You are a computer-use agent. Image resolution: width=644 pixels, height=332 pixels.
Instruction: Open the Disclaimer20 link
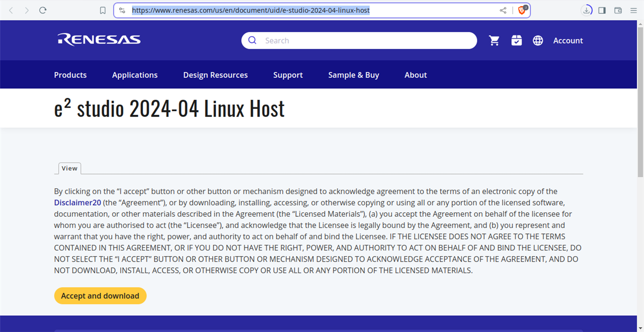[x=77, y=203]
